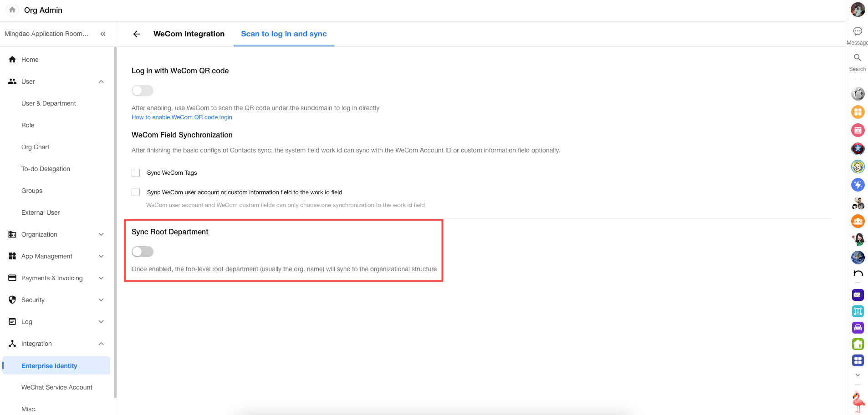This screenshot has height=415, width=868.
Task: Switch to Scan to log in and sync tab
Action: point(284,34)
